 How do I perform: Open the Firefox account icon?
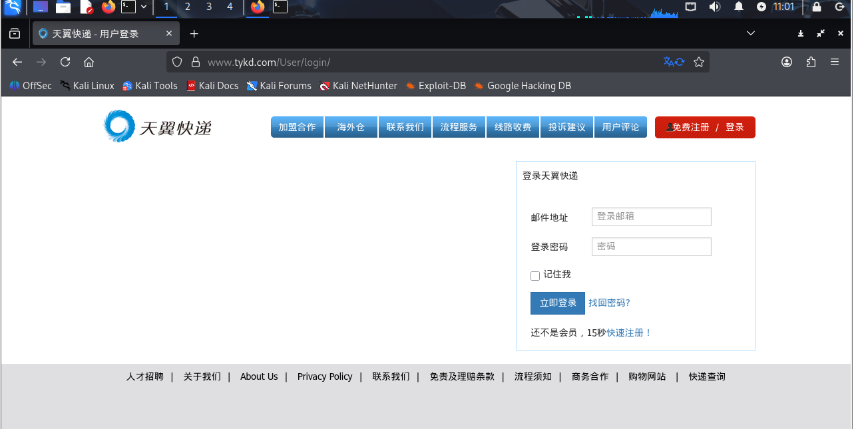click(787, 62)
